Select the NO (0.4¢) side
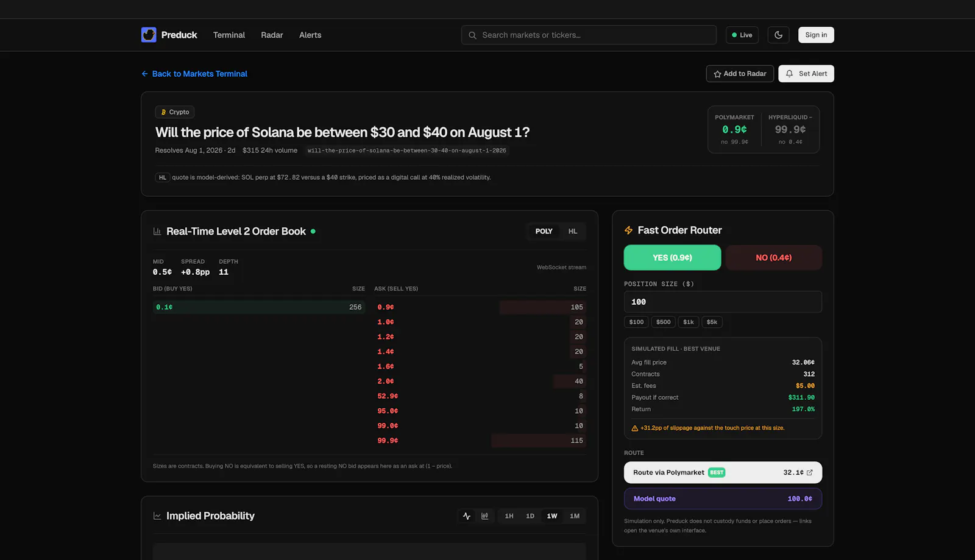 [x=774, y=258]
